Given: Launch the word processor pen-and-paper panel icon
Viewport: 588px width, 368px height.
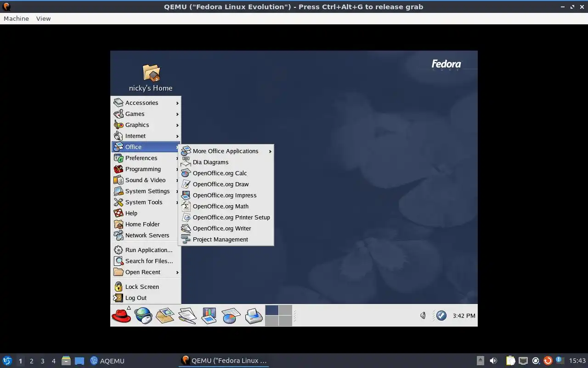Looking at the screenshot, I should [x=187, y=316].
